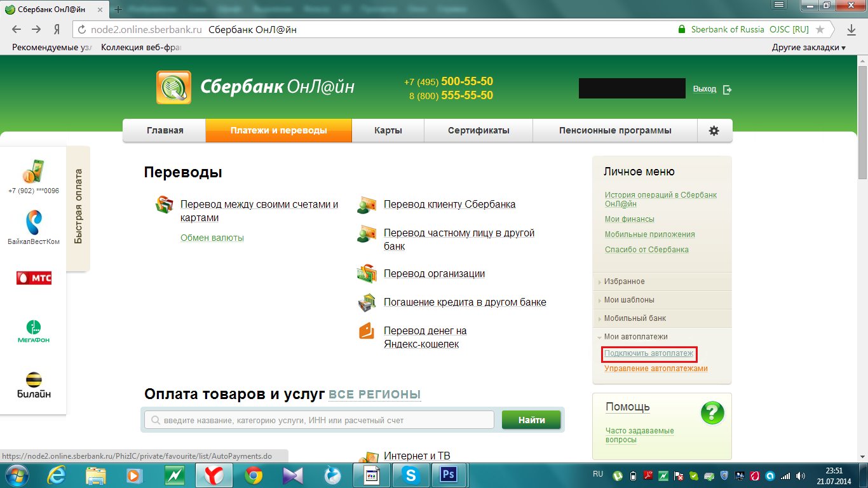The height and width of the screenshot is (488, 868).
Task: Click icon next to transfer to another bank
Action: (x=367, y=233)
